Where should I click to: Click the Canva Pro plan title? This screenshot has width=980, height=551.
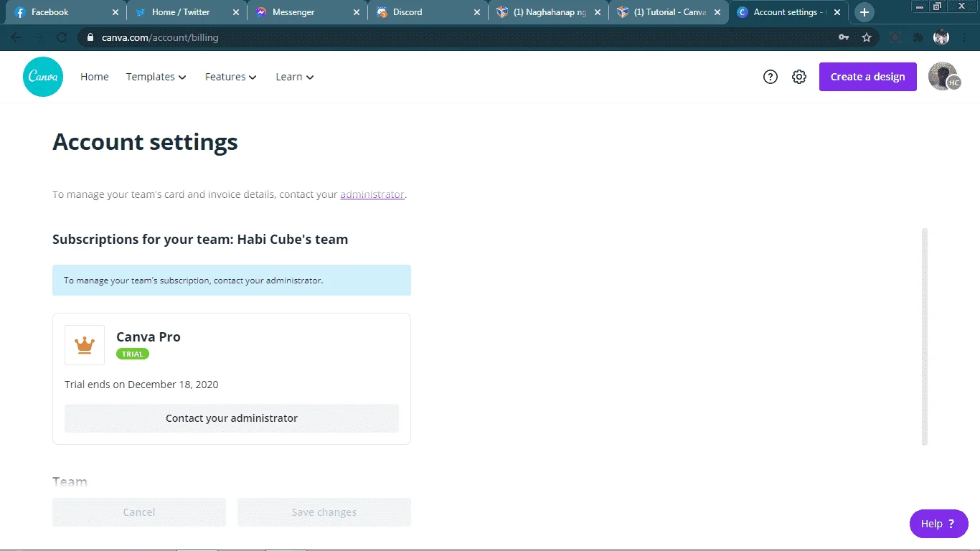click(149, 337)
